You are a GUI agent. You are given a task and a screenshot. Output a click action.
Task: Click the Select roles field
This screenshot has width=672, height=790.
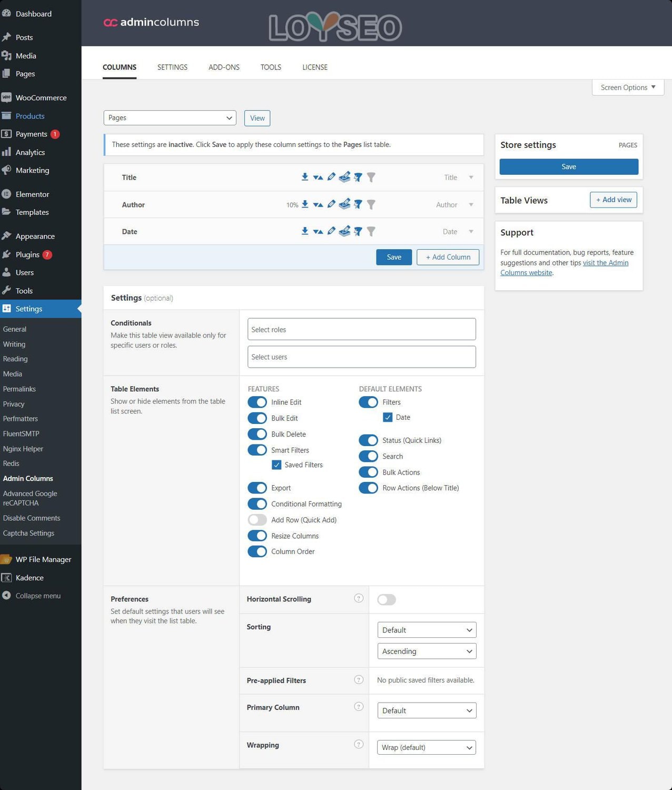tap(362, 329)
